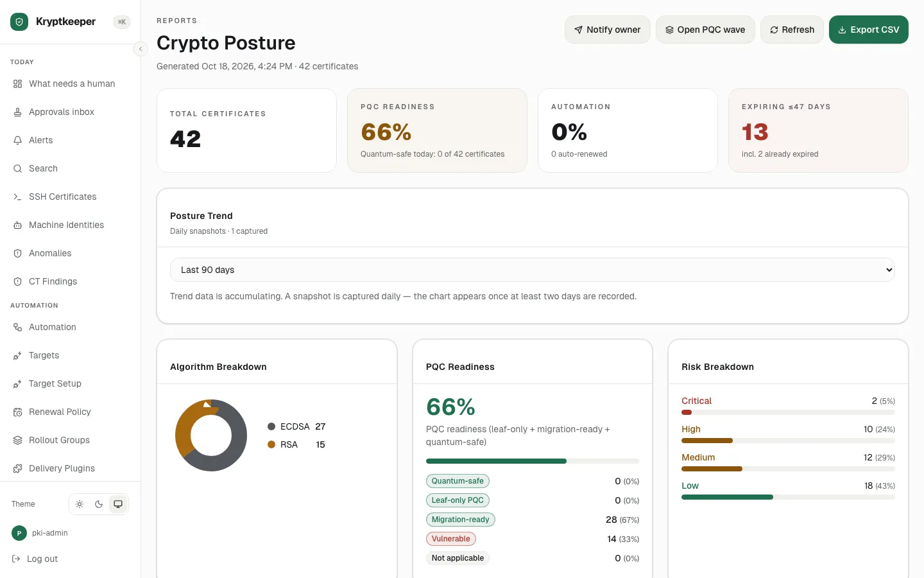Click the 'What needs a human' grid icon

click(17, 83)
